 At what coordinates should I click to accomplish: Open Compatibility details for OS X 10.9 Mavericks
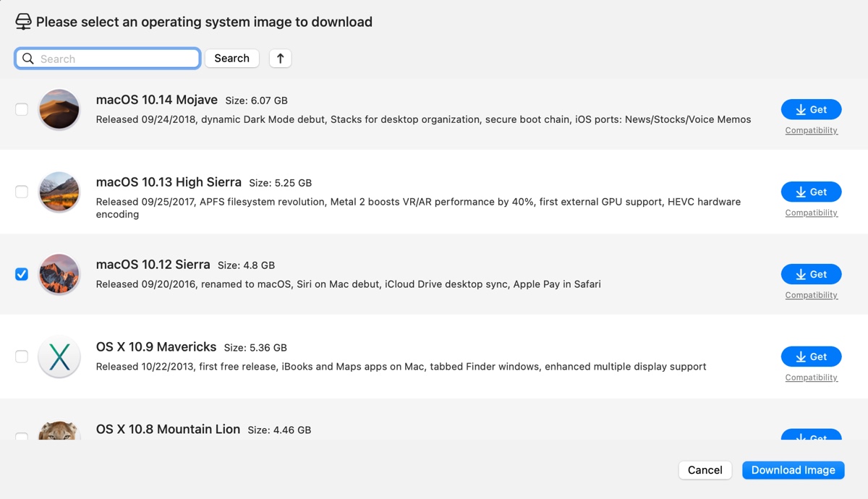(811, 377)
